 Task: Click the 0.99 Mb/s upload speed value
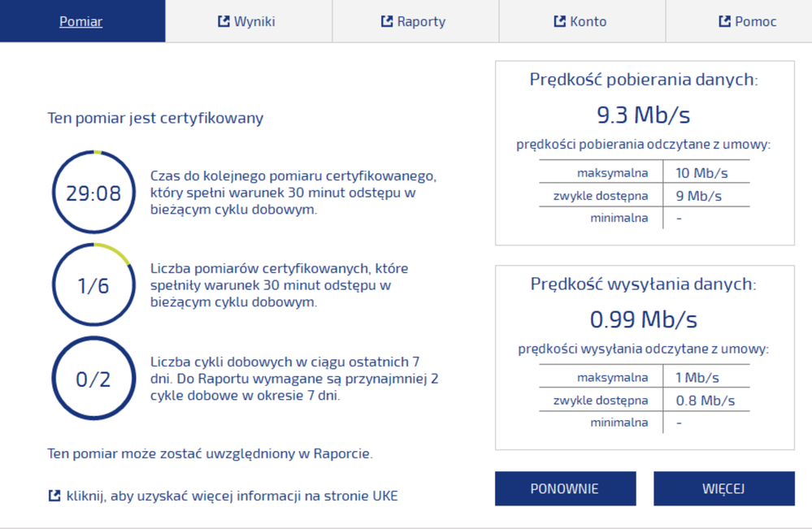point(643,319)
